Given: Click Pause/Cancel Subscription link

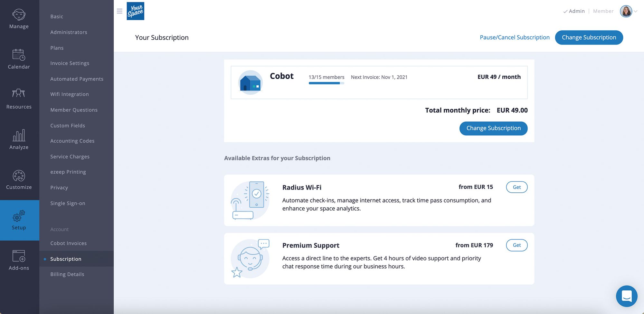Looking at the screenshot, I should point(515,37).
